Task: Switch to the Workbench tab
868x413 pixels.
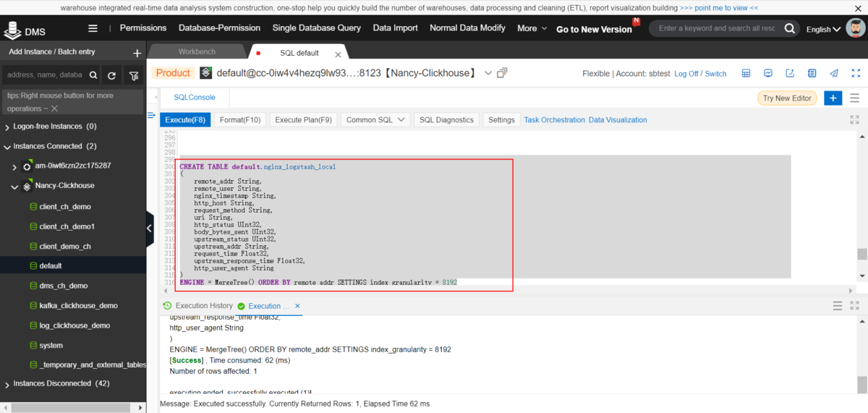Action: 197,52
